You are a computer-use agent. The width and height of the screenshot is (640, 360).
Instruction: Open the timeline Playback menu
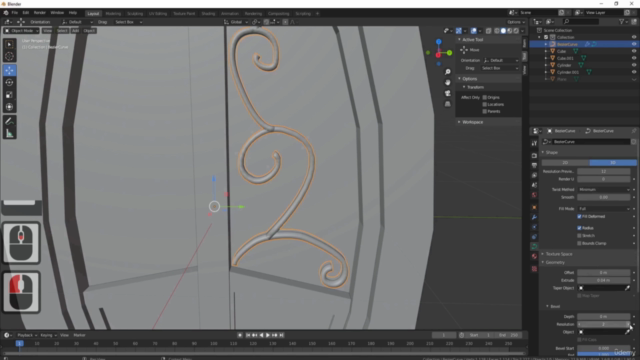tap(27, 335)
